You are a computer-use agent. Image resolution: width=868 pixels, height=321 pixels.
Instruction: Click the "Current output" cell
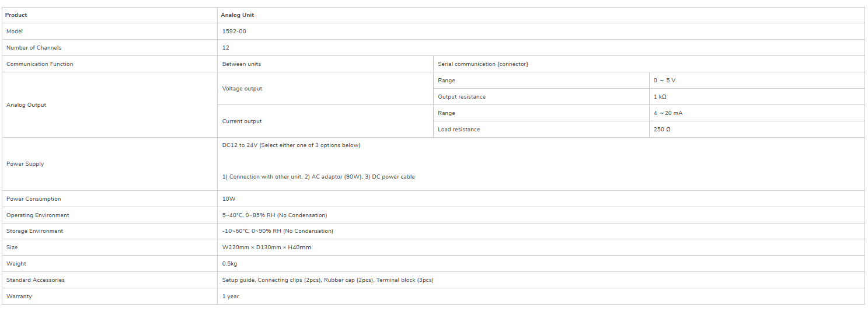coord(242,121)
